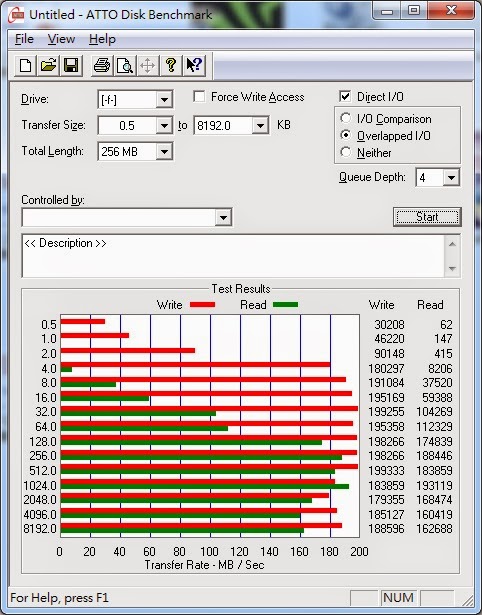
Task: Click the ATTO application icon in title bar
Action: [x=17, y=15]
